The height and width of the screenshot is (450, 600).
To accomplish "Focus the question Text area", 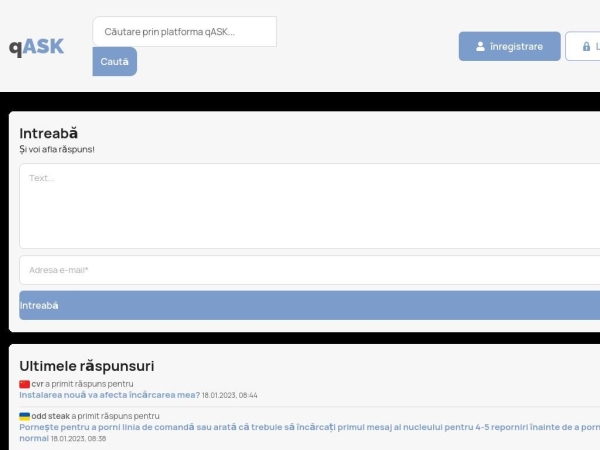I will (310, 206).
